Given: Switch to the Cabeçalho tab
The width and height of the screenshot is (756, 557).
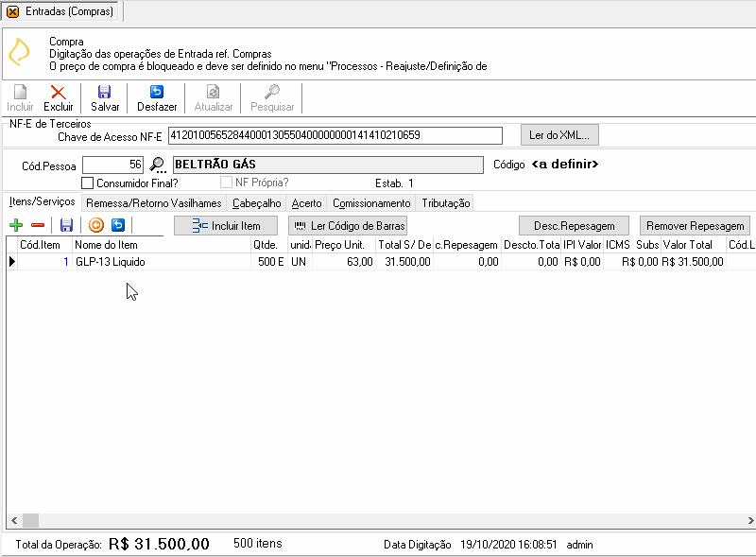Looking at the screenshot, I should pos(256,203).
